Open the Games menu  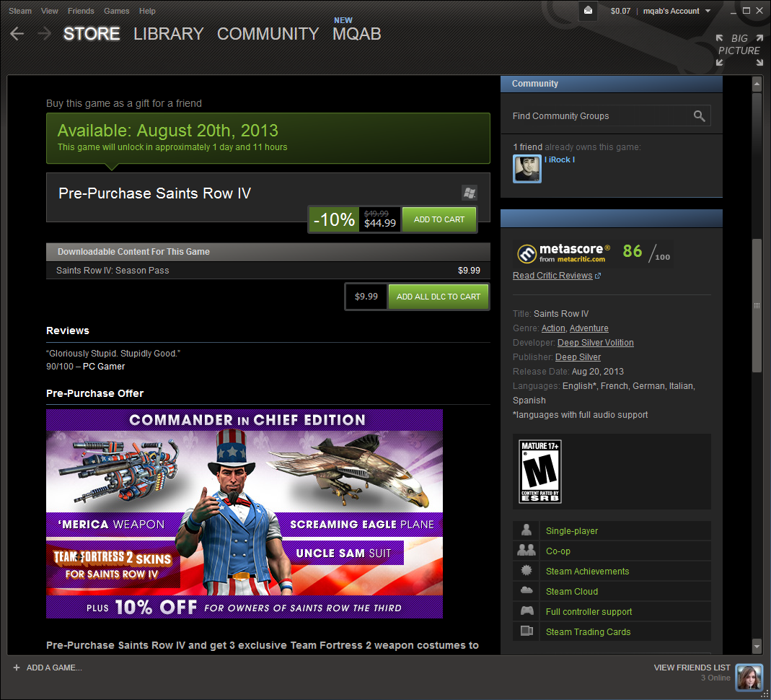pyautogui.click(x=117, y=11)
